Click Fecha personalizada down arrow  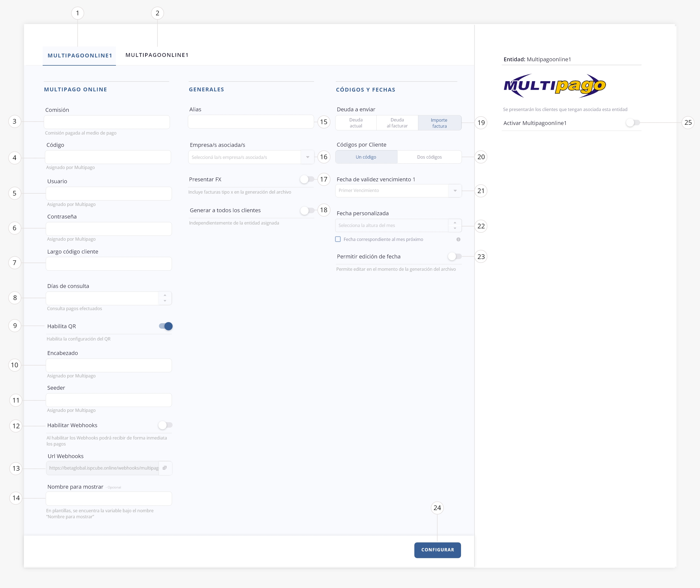(455, 228)
